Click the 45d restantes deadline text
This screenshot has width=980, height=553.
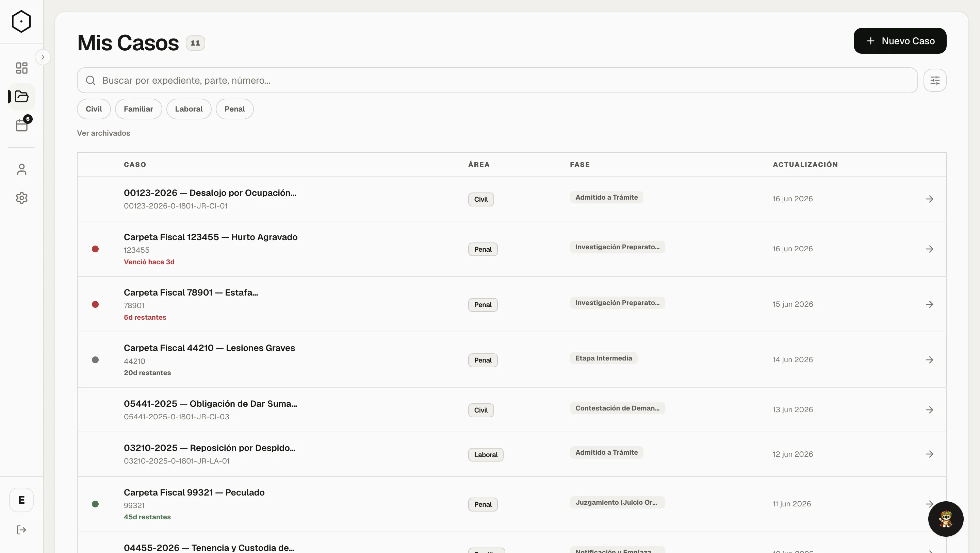coord(147,517)
